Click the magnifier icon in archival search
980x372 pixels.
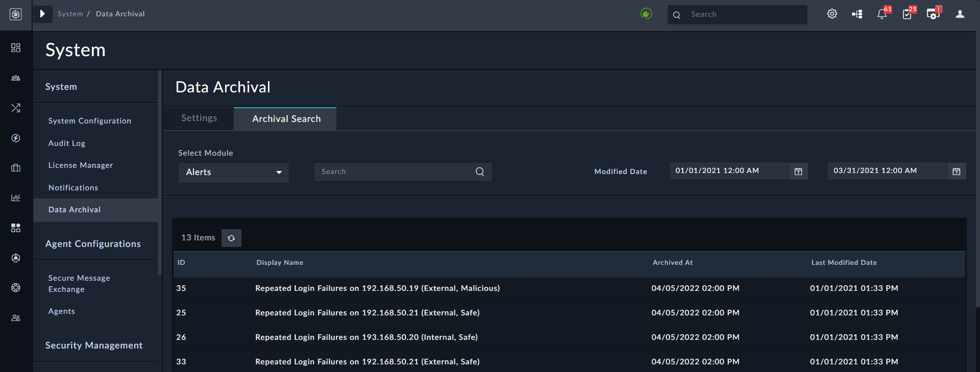(x=480, y=172)
